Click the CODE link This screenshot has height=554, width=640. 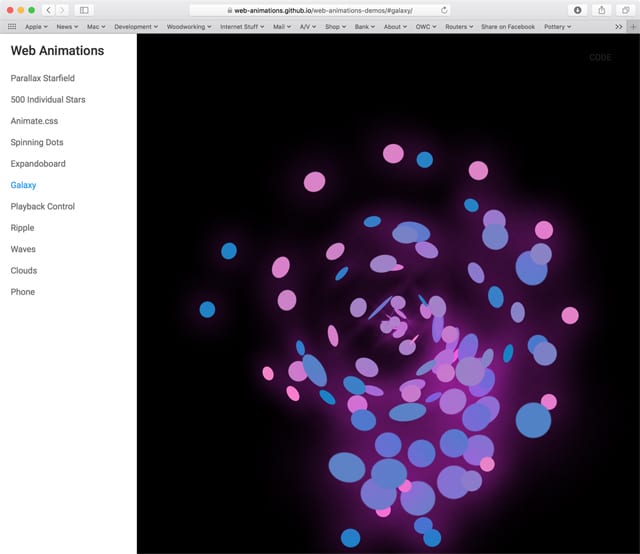(600, 58)
